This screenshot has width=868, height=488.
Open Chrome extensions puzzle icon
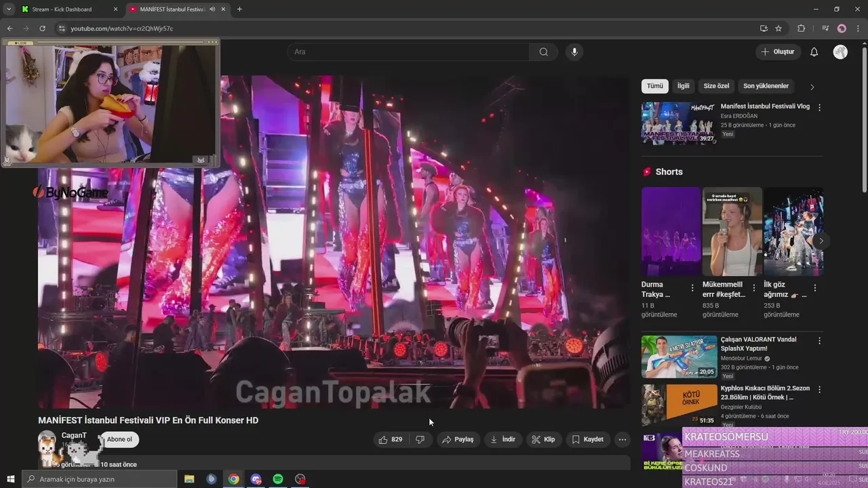(x=801, y=28)
